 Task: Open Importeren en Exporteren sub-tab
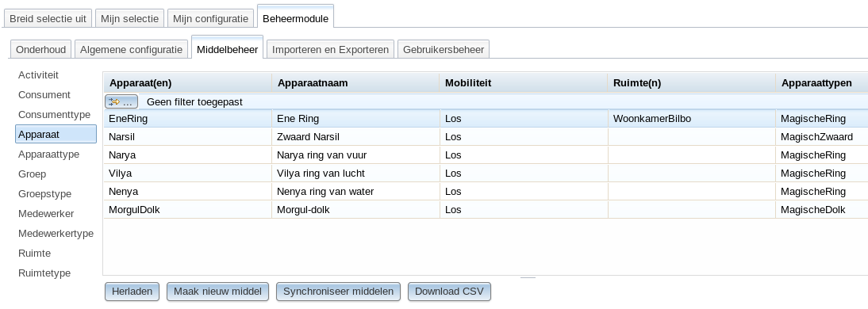pyautogui.click(x=331, y=49)
